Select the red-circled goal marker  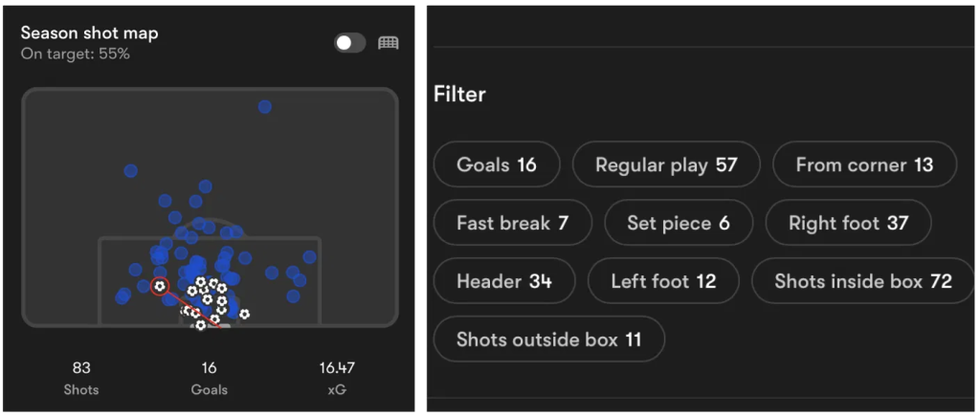[159, 286]
